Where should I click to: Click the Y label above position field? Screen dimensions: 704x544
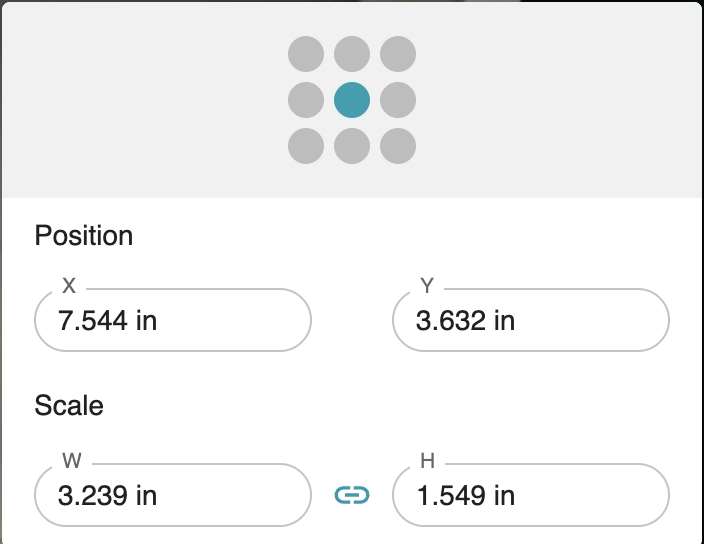(x=427, y=285)
